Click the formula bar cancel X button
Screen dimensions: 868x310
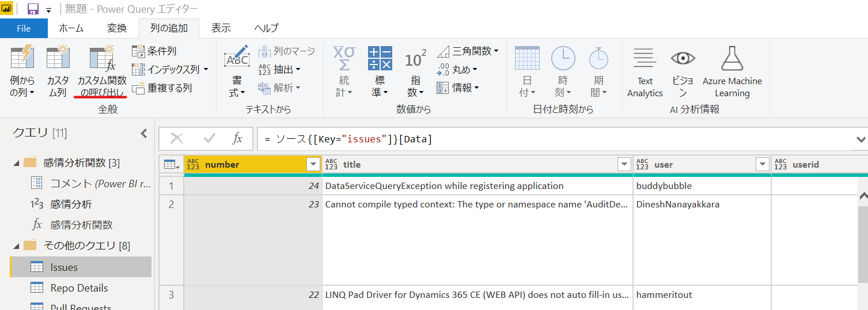pos(177,139)
